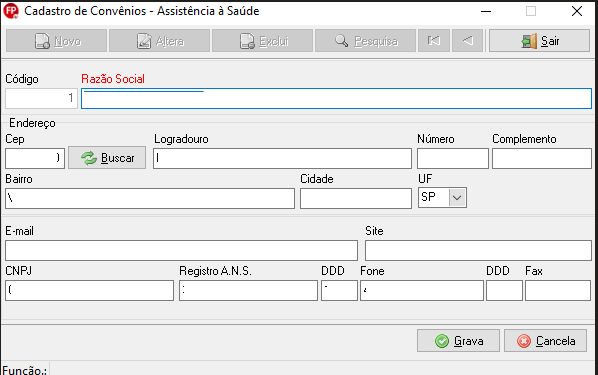
Task: Click the Endereço group label
Action: [32, 123]
